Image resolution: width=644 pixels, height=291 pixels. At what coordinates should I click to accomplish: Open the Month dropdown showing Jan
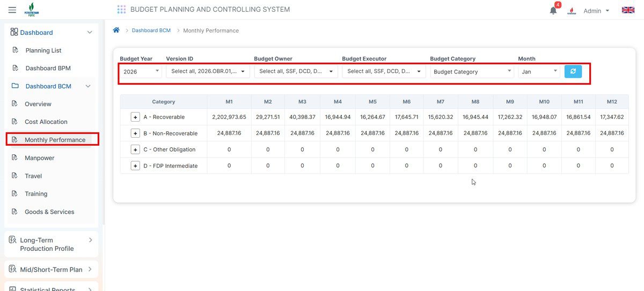pos(539,71)
